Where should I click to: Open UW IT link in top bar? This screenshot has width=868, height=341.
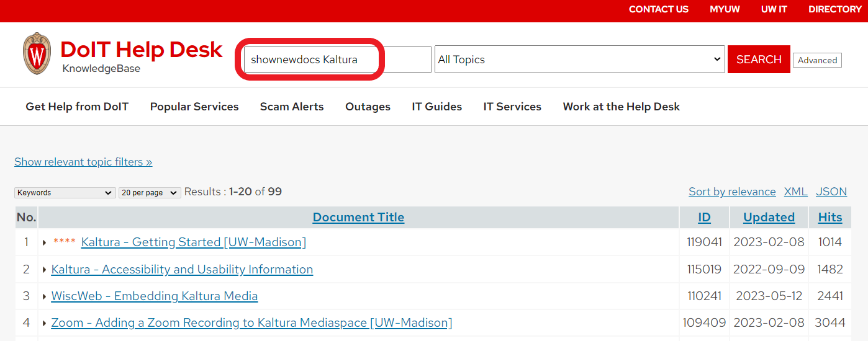click(x=774, y=9)
